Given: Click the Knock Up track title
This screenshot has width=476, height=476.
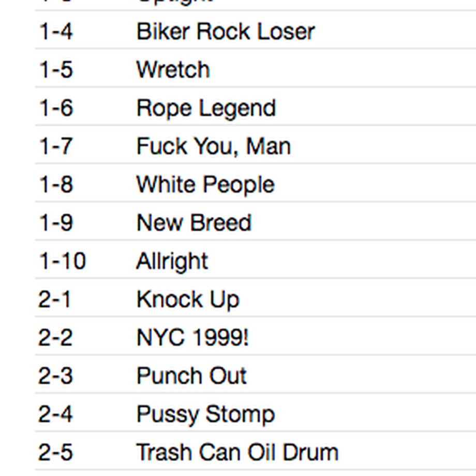Looking at the screenshot, I should (188, 300).
